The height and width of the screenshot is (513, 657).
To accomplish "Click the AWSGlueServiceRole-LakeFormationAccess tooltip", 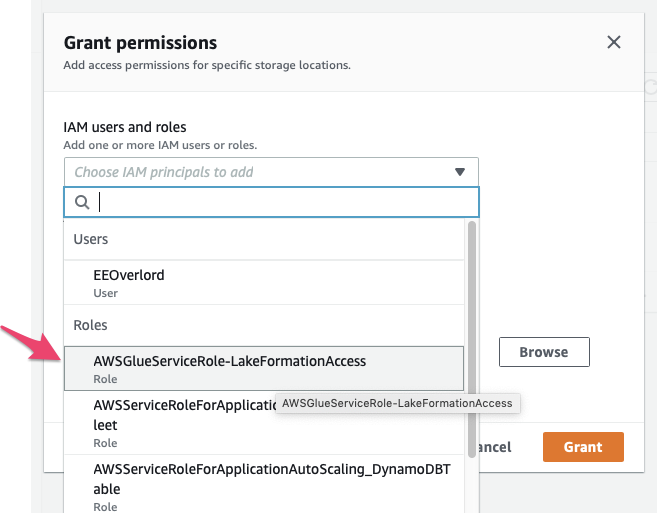I will (x=397, y=403).
